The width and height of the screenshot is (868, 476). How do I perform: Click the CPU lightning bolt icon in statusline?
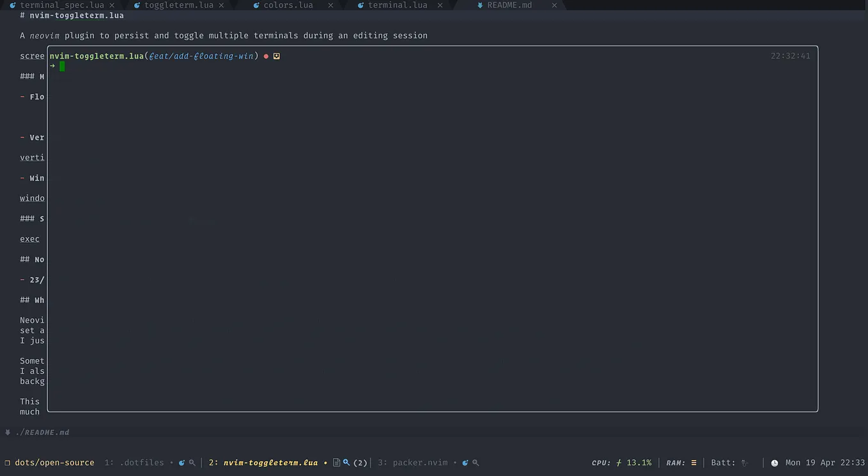tap(618, 462)
